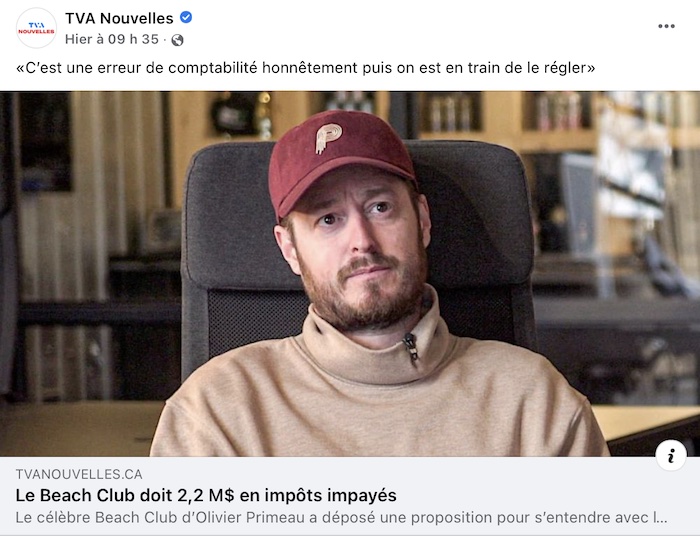Click the article description about Olivier Primeau
Image resolution: width=700 pixels, height=536 pixels.
click(342, 518)
